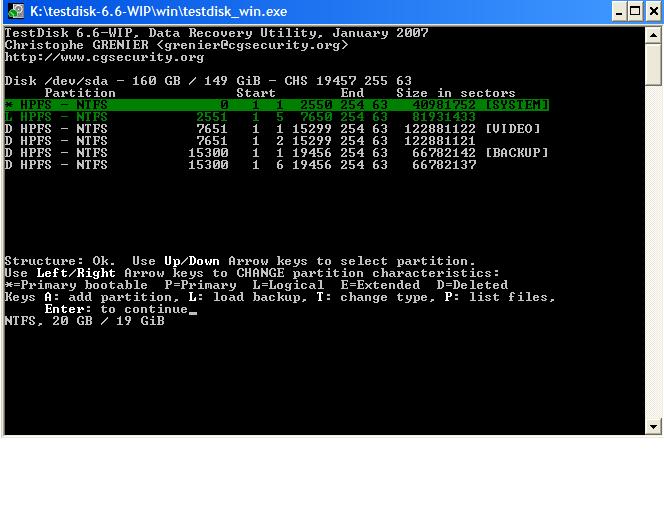Viewport: 664px width, 512px height.
Task: Click the vertical scrollbar thumb
Action: (653, 64)
